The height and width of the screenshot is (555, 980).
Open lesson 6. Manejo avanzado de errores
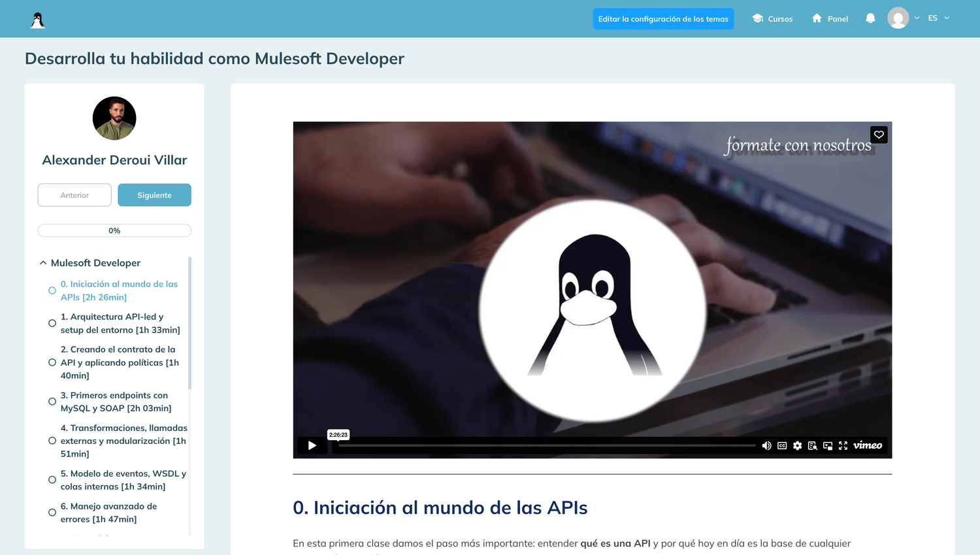[x=108, y=513]
